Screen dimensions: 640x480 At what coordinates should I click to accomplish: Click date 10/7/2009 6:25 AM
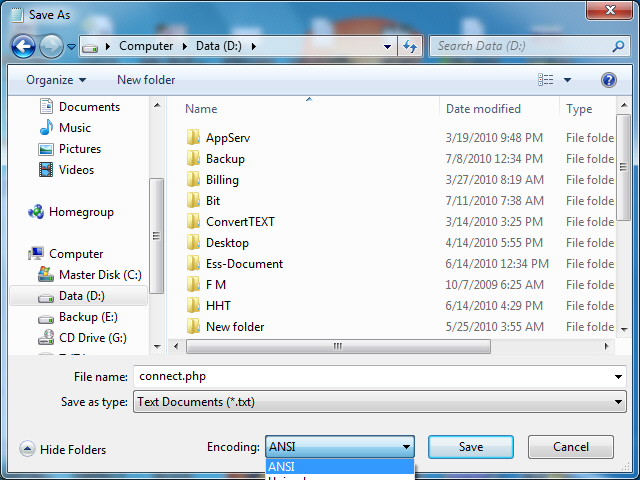(x=494, y=285)
